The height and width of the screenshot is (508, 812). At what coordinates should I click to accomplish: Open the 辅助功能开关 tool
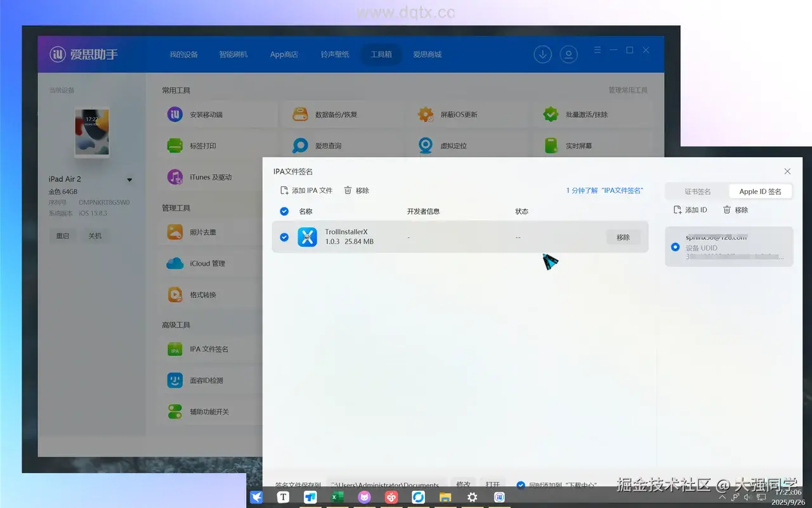point(211,412)
